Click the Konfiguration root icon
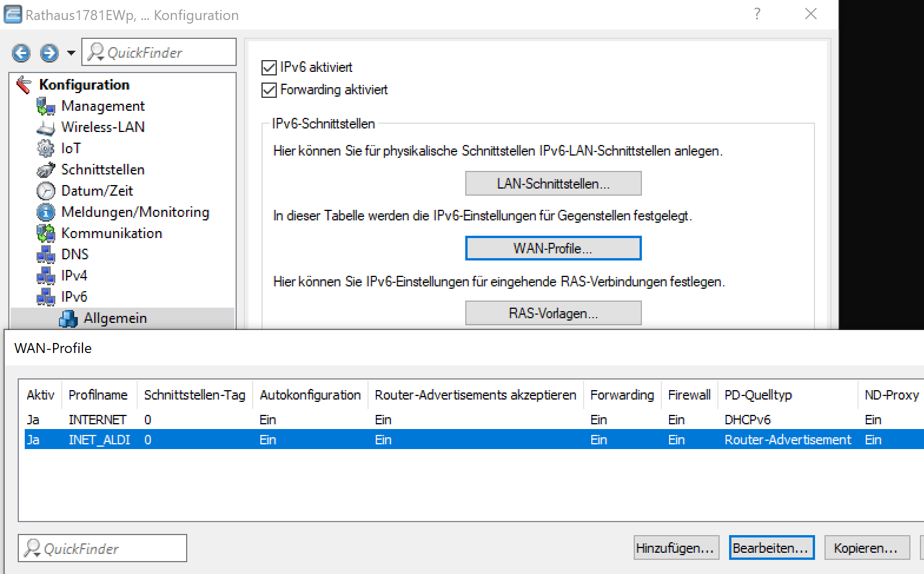Image resolution: width=924 pixels, height=574 pixels. (25, 85)
